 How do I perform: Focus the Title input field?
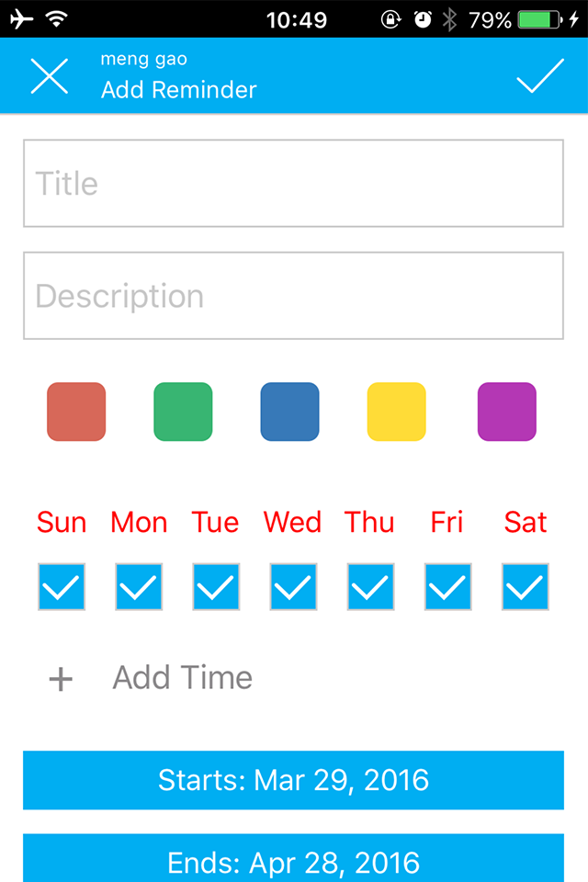(293, 184)
